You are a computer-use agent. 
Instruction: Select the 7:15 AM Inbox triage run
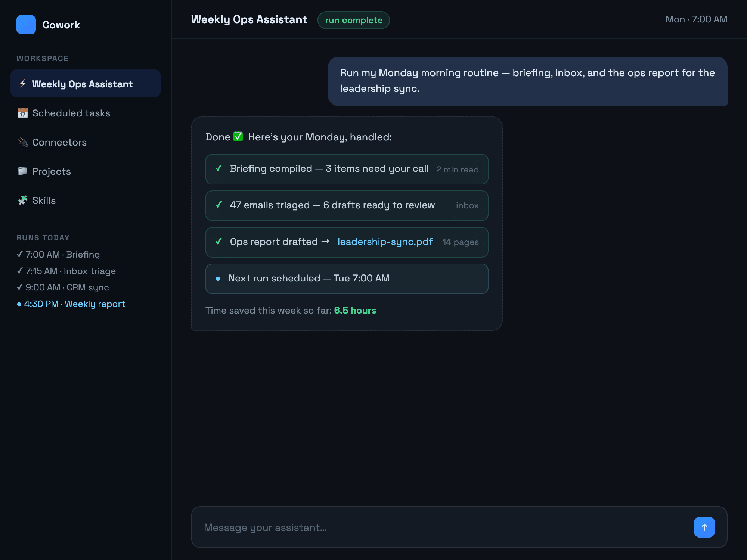66,271
